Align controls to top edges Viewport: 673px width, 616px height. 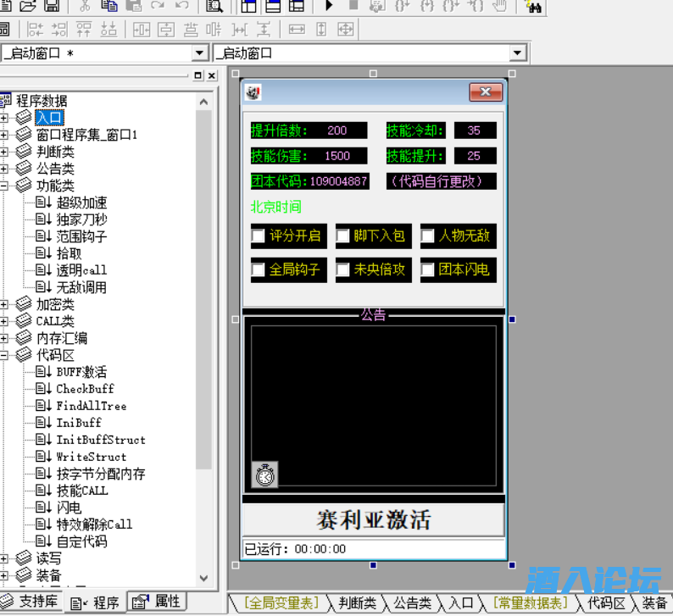(84, 30)
